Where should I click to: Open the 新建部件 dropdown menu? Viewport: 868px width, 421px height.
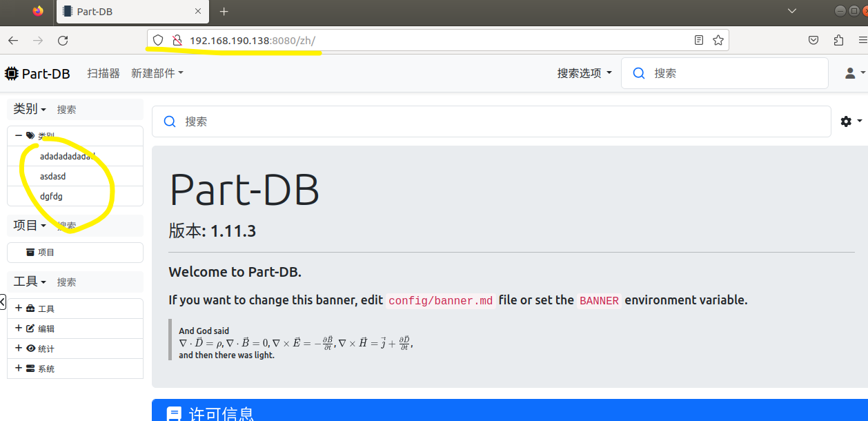pyautogui.click(x=157, y=73)
